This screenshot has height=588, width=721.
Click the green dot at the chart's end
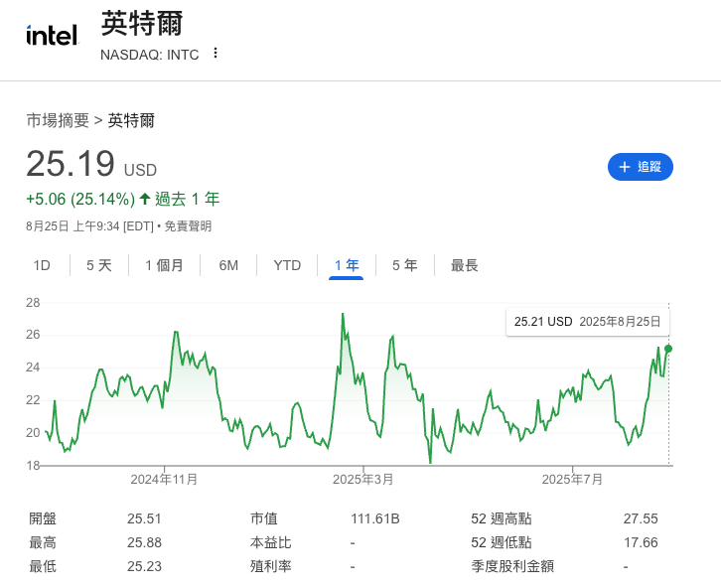pos(668,349)
